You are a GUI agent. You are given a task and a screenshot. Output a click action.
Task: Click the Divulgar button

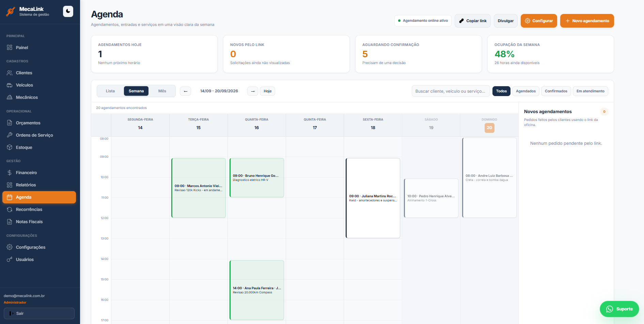506,21
